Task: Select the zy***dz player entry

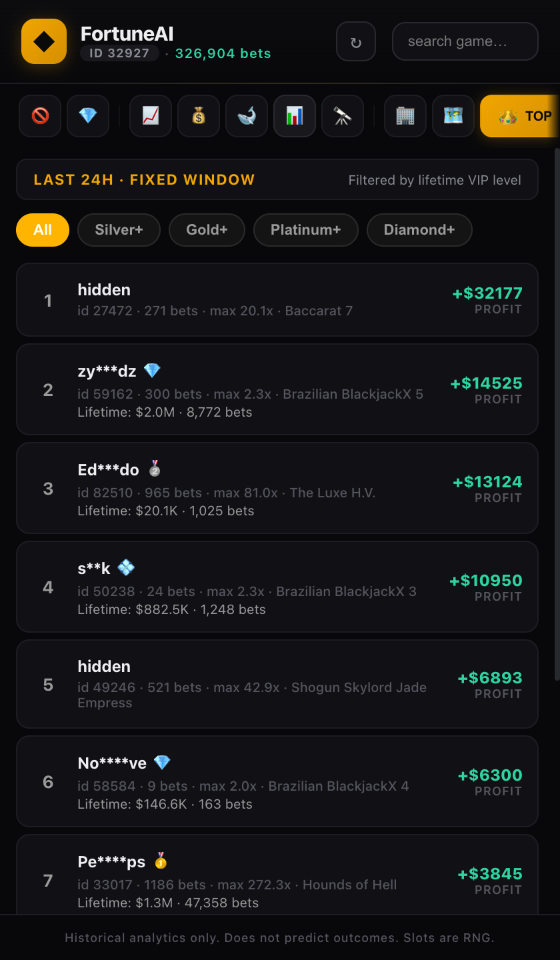Action: (277, 389)
